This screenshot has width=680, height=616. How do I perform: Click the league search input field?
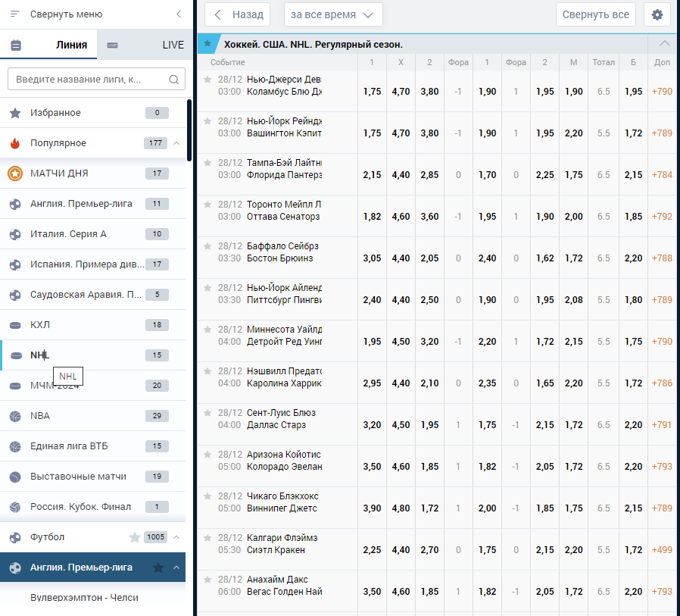[x=96, y=80]
